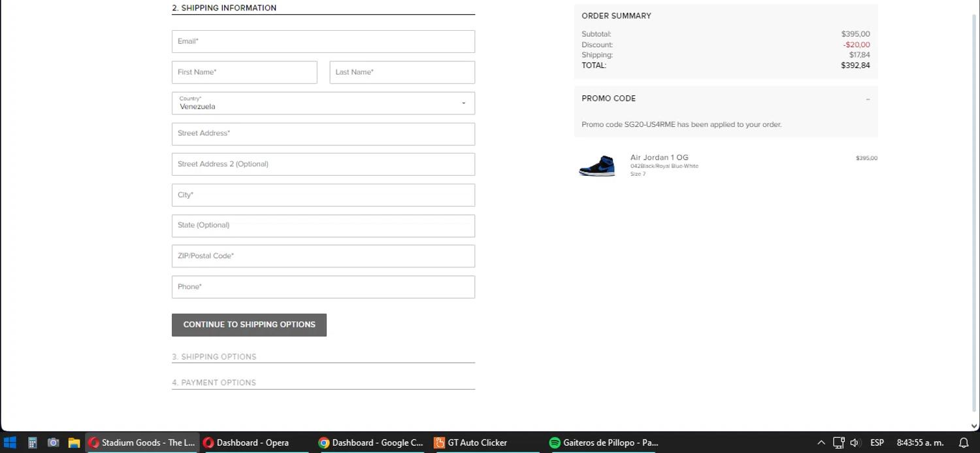Focus the Street Address field
980x453 pixels.
323,133
